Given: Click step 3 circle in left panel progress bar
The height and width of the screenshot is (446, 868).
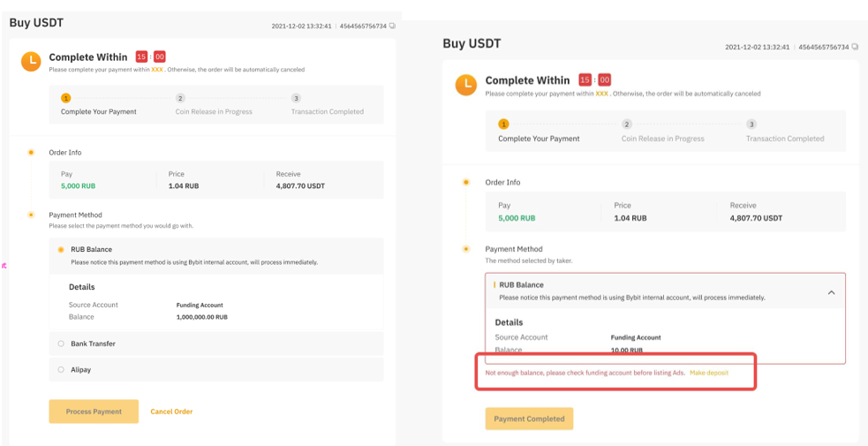Looking at the screenshot, I should (x=296, y=99).
